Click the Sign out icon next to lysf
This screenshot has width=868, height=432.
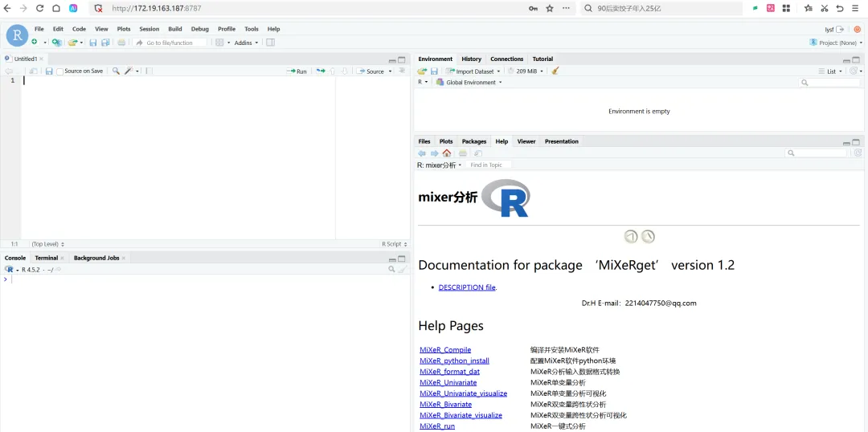coord(841,30)
